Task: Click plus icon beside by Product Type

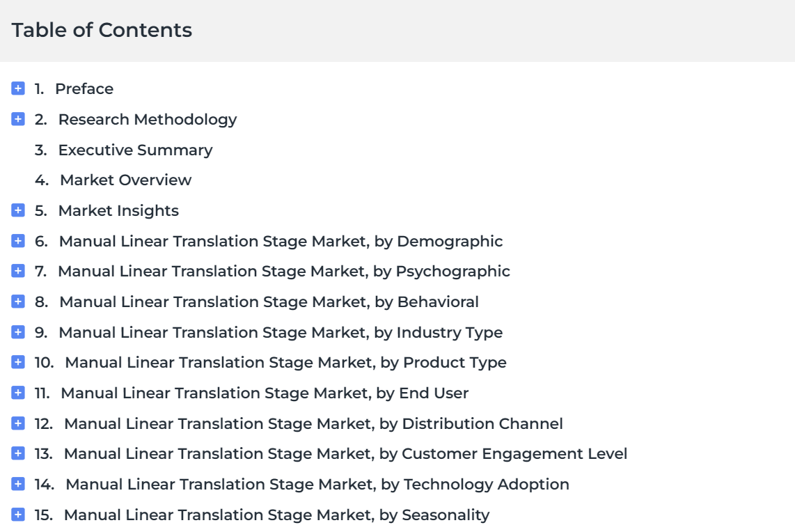Action: 18,362
